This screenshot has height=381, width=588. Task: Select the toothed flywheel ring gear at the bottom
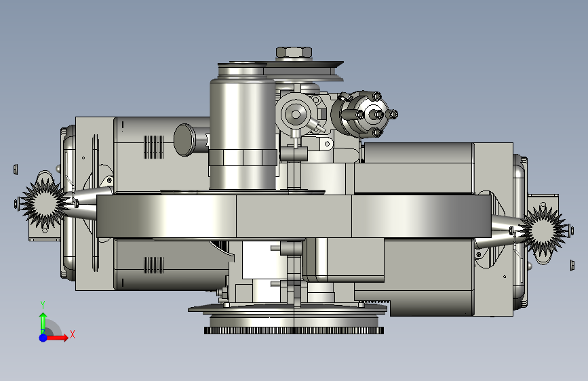pos(294,330)
